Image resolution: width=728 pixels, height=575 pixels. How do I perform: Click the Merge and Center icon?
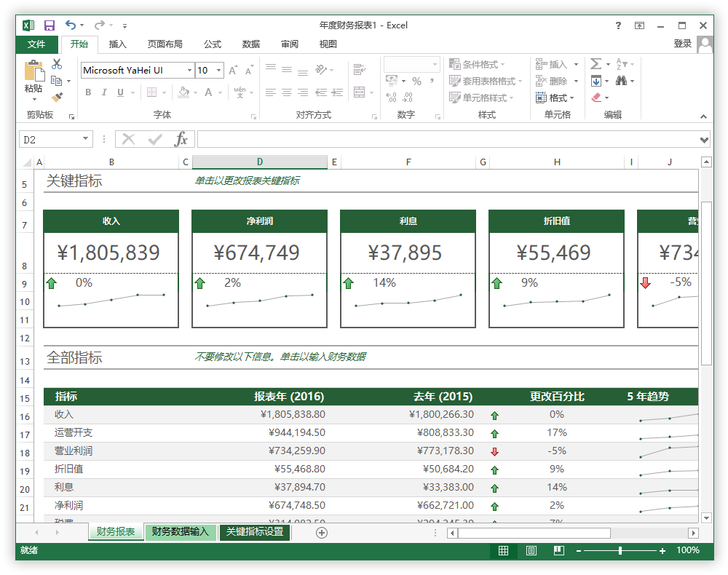360,92
